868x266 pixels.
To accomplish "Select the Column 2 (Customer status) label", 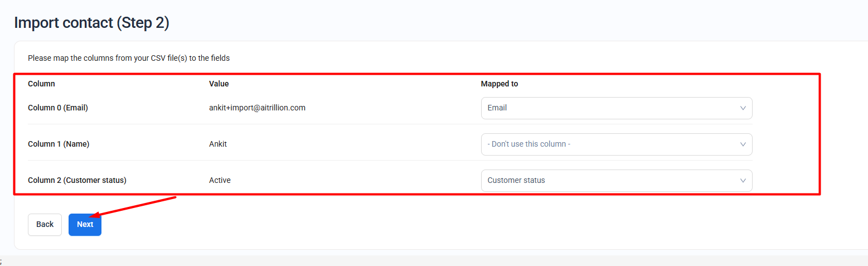I will click(x=77, y=180).
